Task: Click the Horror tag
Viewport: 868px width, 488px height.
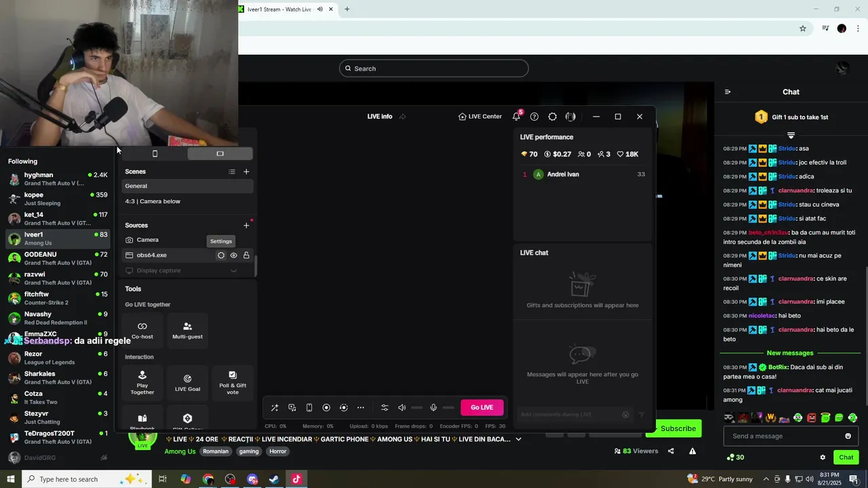Action: [x=278, y=451]
